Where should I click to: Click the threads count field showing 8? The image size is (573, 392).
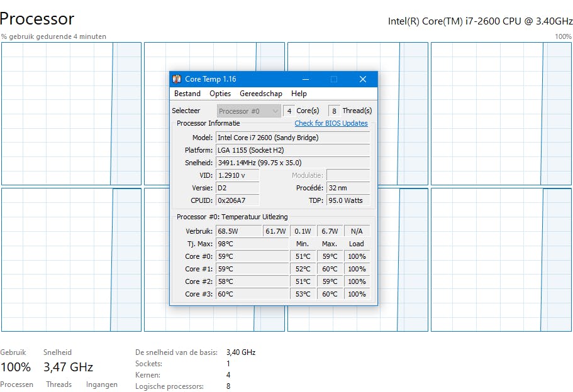334,111
